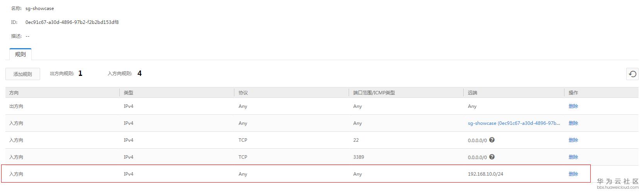Delete the inbound rule with sg-showcase remote
This screenshot has width=644, height=193.
pos(573,123)
